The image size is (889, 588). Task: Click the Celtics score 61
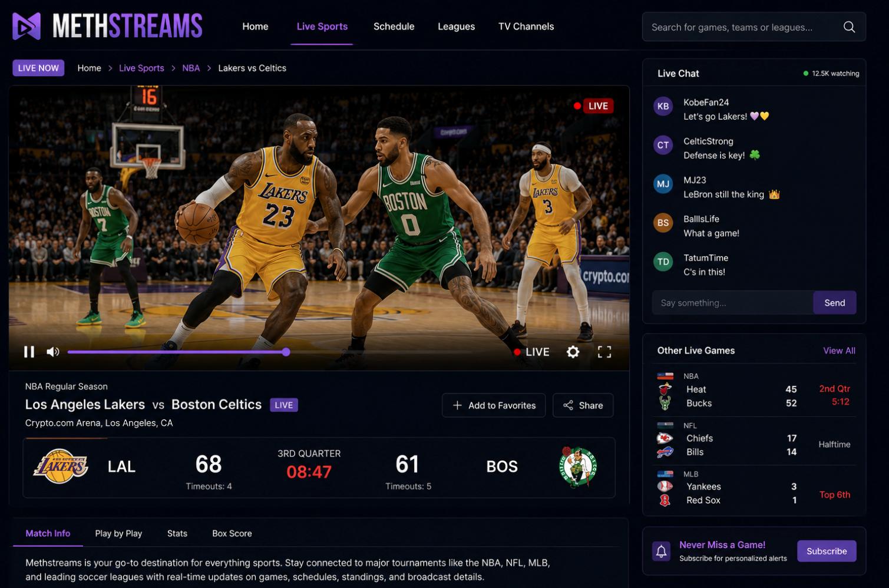click(x=408, y=464)
